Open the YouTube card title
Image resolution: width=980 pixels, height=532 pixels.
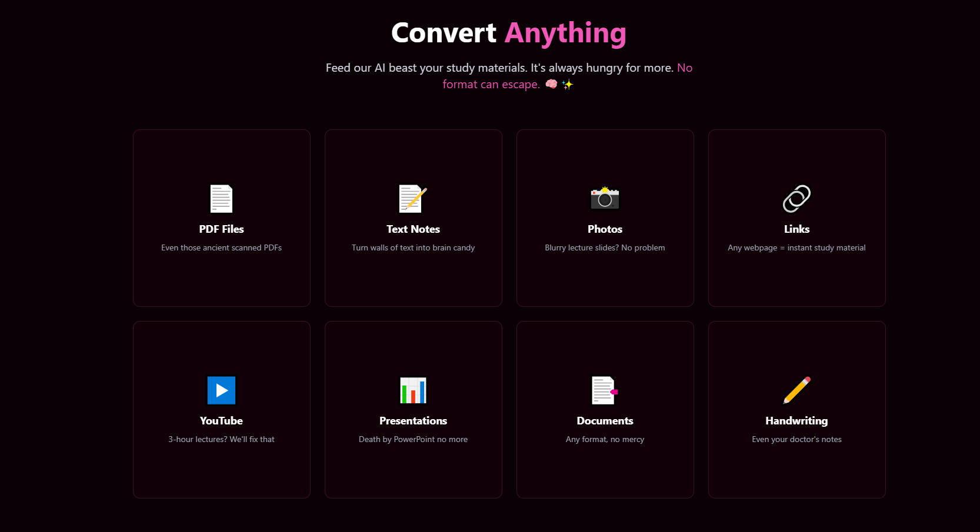click(221, 421)
